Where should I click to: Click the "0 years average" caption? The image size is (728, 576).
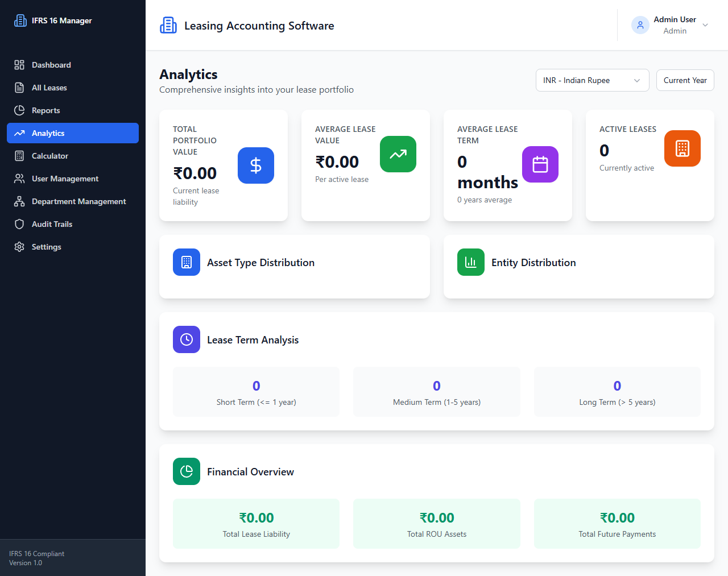point(485,200)
